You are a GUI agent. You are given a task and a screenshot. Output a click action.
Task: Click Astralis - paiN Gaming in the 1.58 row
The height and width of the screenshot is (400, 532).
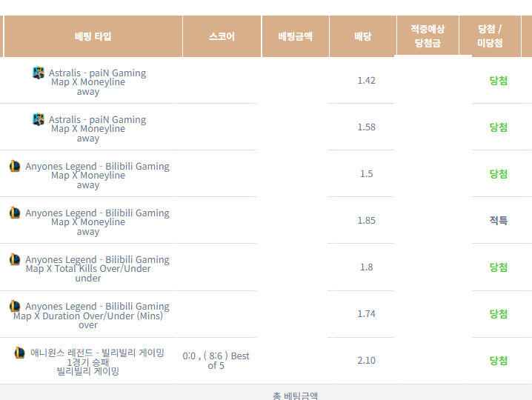point(97,120)
